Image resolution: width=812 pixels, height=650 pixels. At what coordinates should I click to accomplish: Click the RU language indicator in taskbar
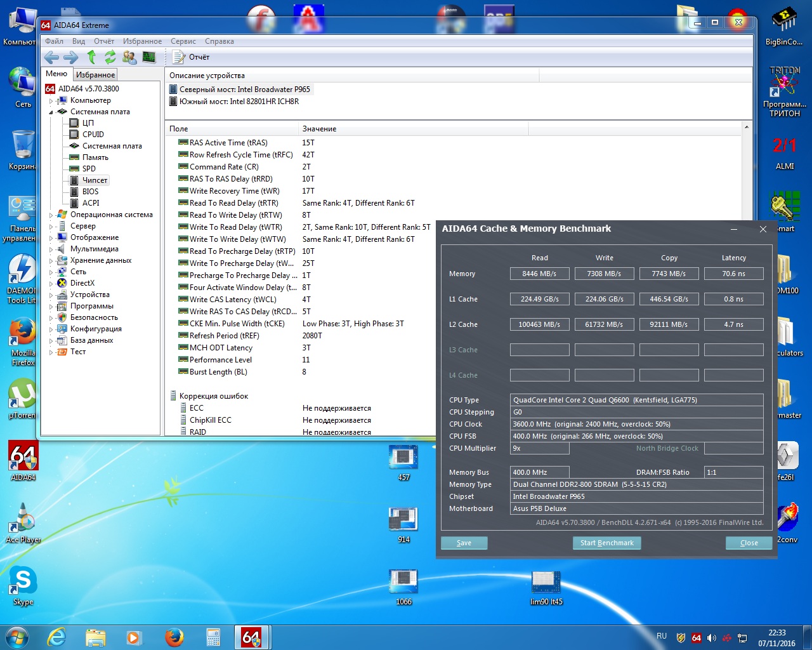pyautogui.click(x=662, y=636)
